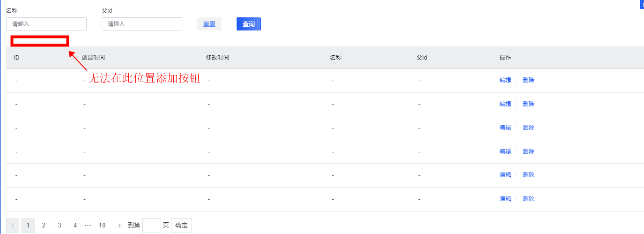Jump to page 10 in pagination

(102, 226)
